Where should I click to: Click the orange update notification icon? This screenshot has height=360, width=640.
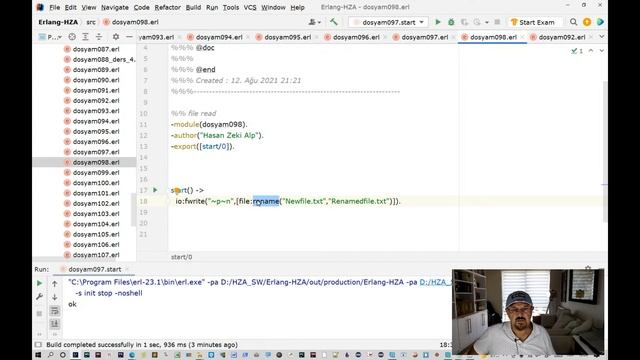click(587, 22)
